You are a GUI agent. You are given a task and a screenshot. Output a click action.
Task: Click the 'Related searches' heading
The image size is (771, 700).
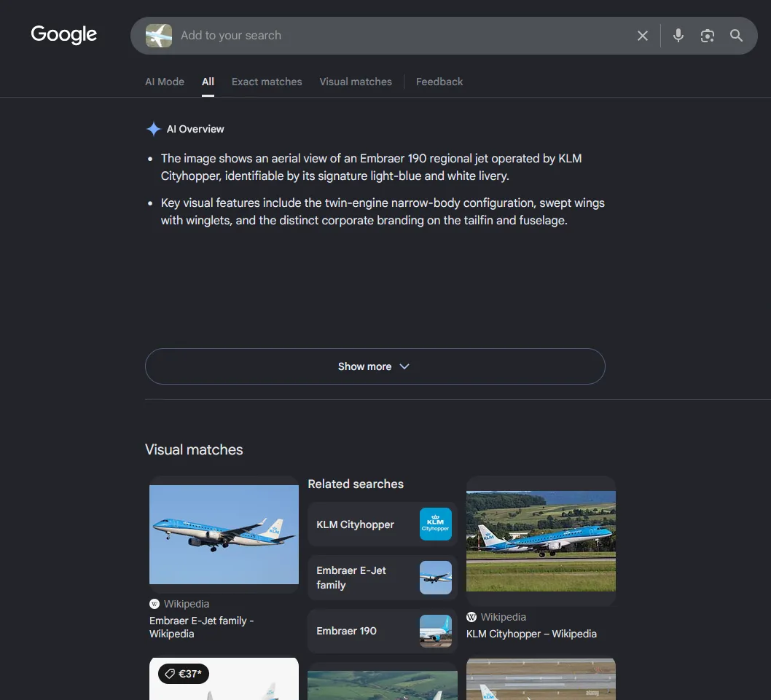click(x=356, y=484)
